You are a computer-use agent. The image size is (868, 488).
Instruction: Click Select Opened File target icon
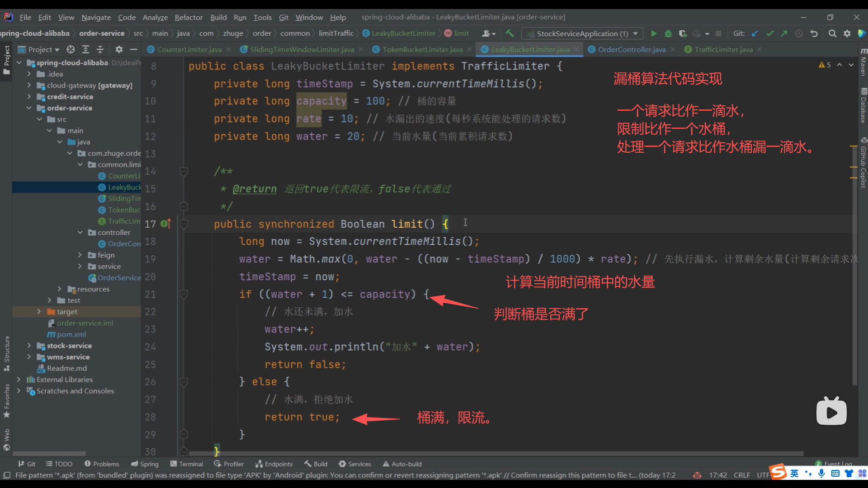point(71,49)
